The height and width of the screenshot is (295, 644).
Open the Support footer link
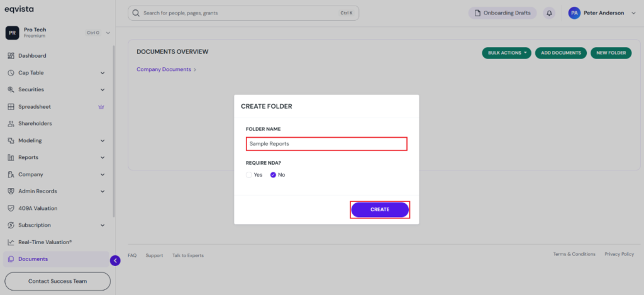155,255
